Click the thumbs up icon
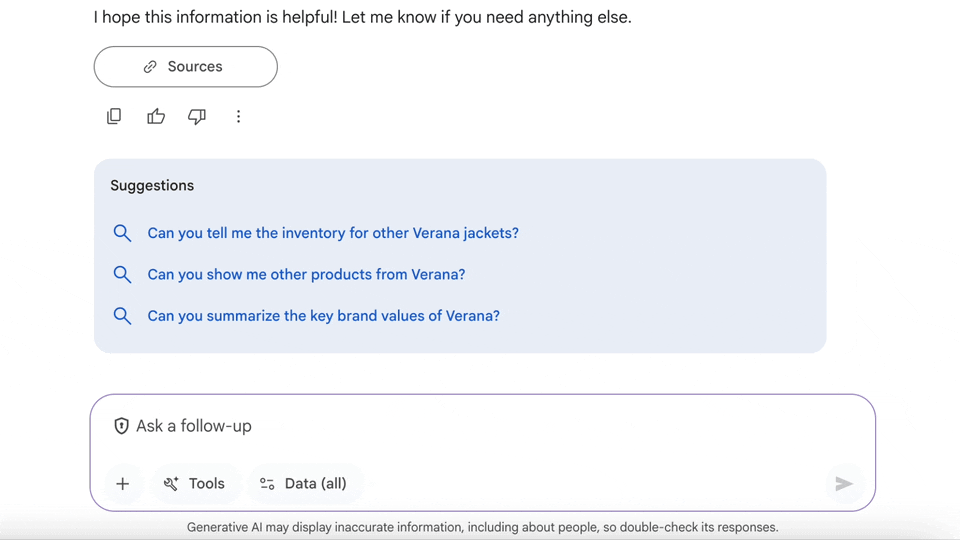960x540 pixels. point(156,117)
